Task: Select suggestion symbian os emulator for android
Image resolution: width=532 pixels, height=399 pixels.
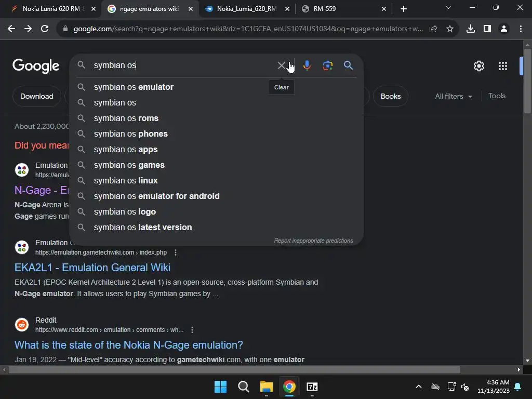Action: point(216,196)
